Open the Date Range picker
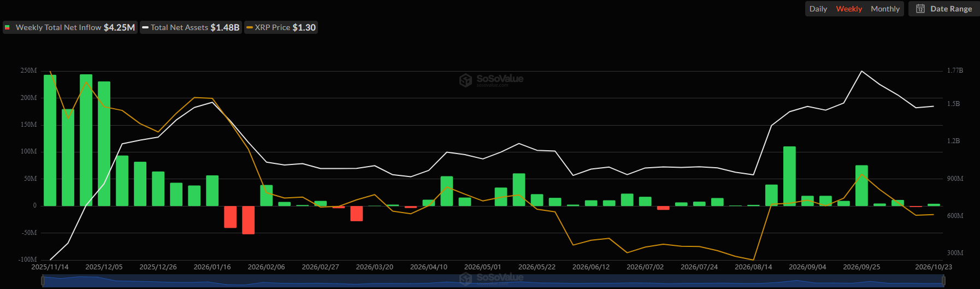The image size is (980, 289). point(944,9)
